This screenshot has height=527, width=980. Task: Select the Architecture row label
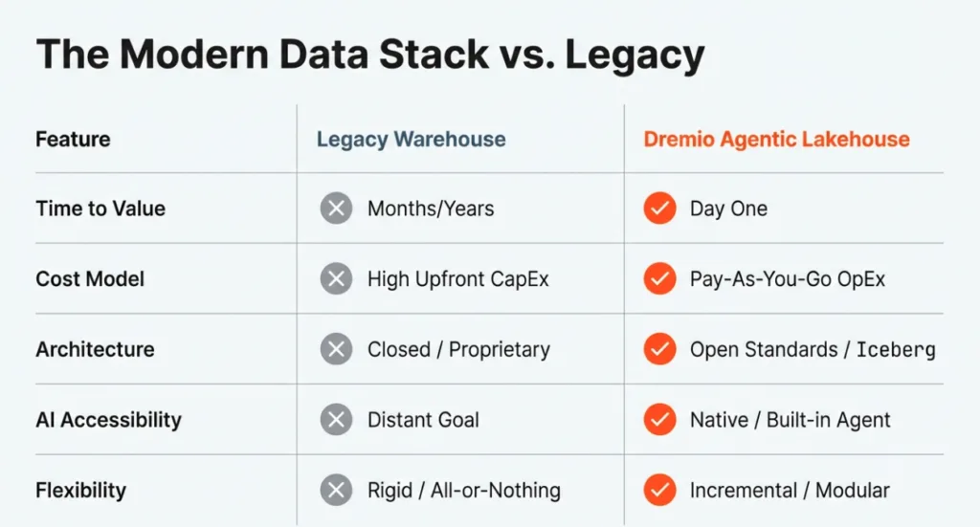[x=94, y=349]
